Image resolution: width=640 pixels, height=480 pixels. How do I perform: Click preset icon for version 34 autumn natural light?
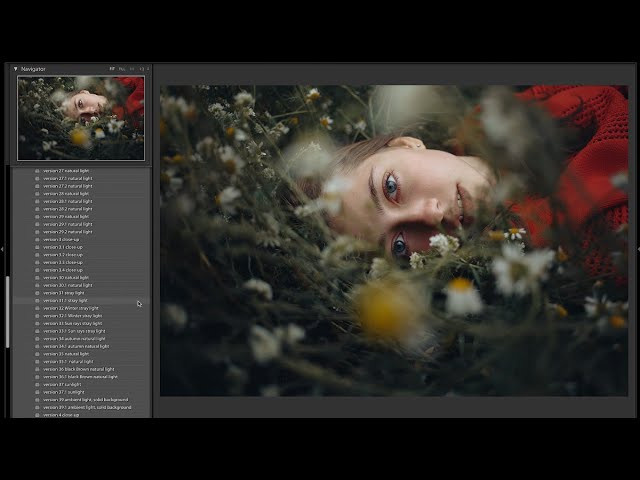coord(37,339)
